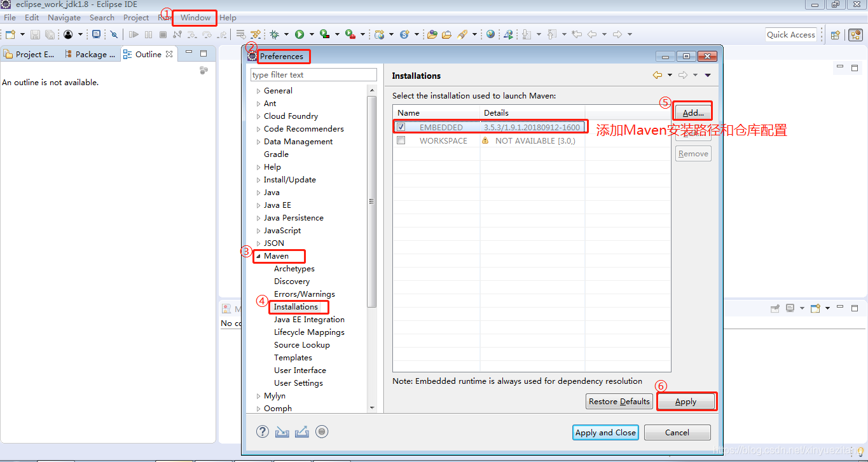Viewport: 868px width, 462px height.
Task: Select the Gradle preferences item
Action: (x=276, y=154)
